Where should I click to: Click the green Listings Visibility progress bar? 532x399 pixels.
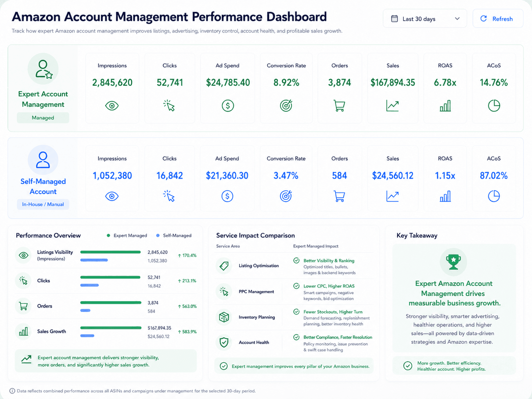point(111,252)
